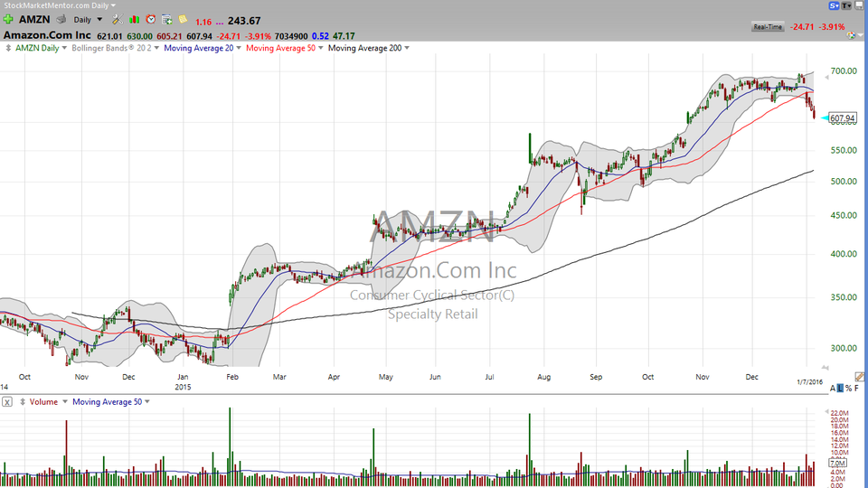Click the add-to-watchlist calendar plus icon

[166, 19]
